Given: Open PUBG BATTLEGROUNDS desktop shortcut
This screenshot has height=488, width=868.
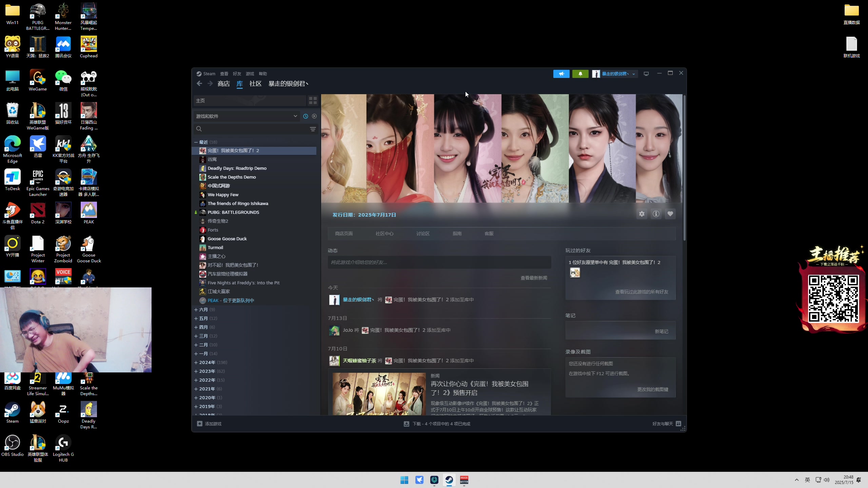Looking at the screenshot, I should pos(38,17).
